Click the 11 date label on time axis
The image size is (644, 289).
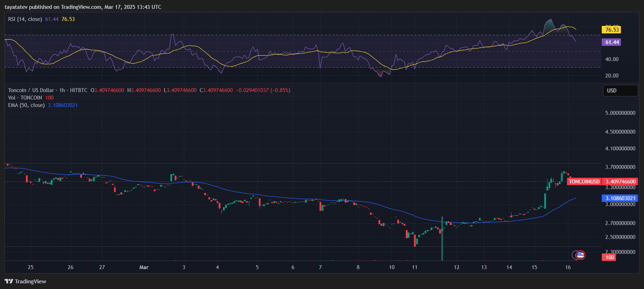(415, 267)
